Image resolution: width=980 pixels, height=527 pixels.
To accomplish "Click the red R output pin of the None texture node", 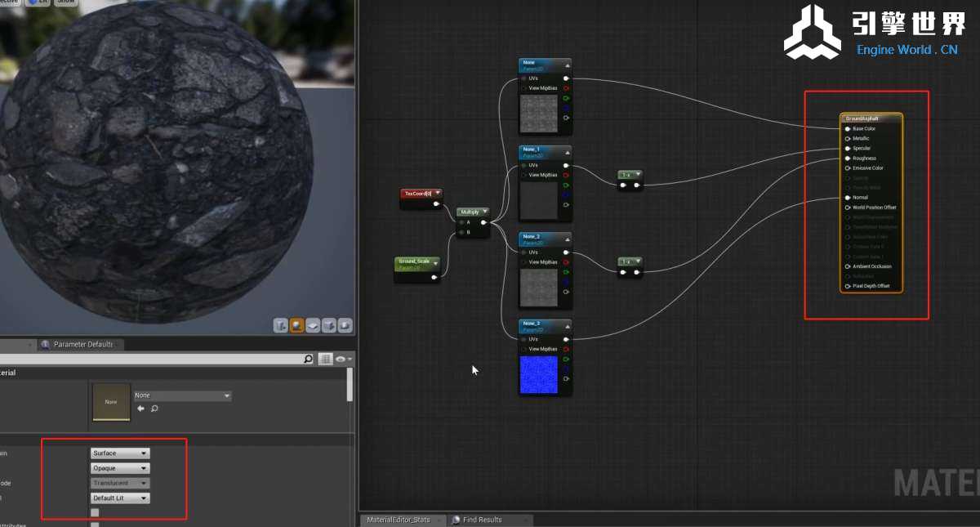I will coord(566,88).
